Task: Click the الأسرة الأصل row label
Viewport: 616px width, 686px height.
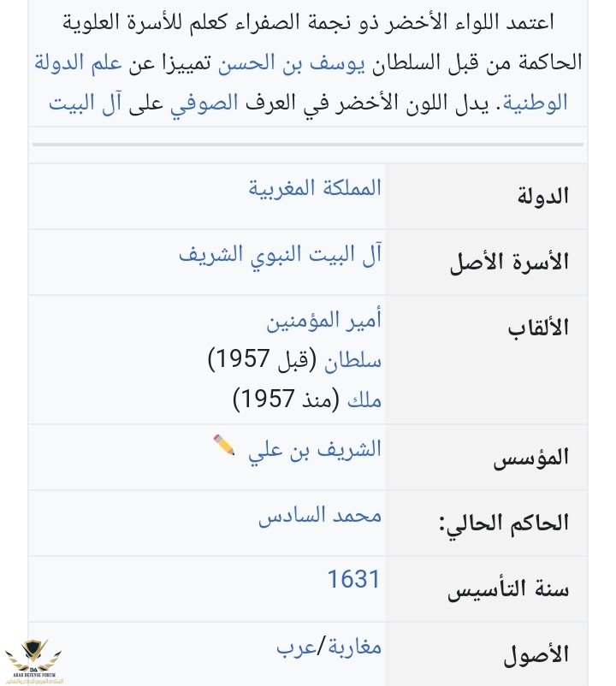Action: tap(509, 262)
